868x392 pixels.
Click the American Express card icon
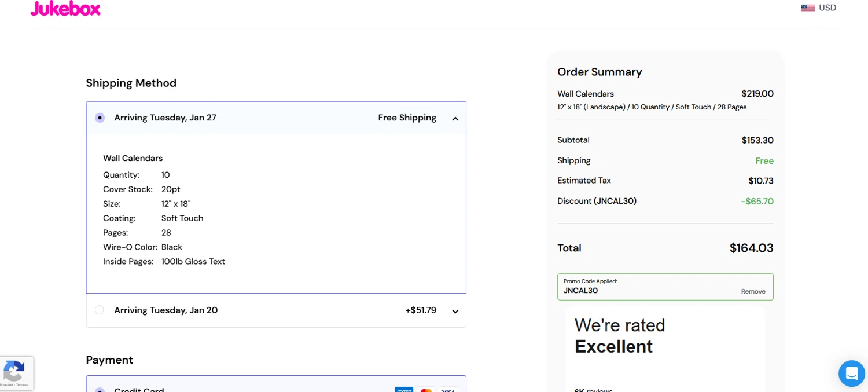click(404, 390)
